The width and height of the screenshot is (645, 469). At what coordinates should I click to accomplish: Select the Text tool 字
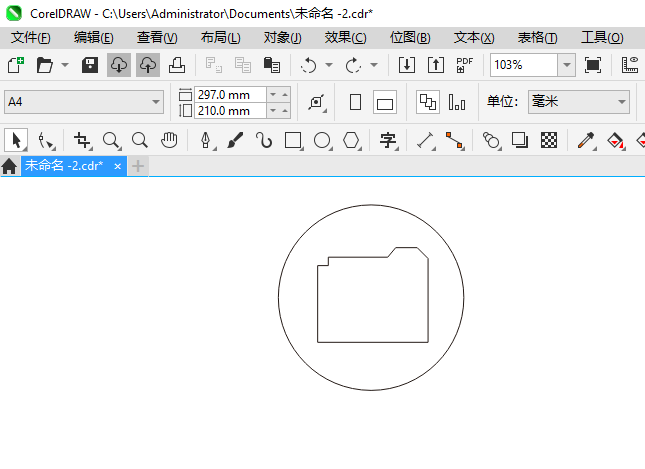388,141
